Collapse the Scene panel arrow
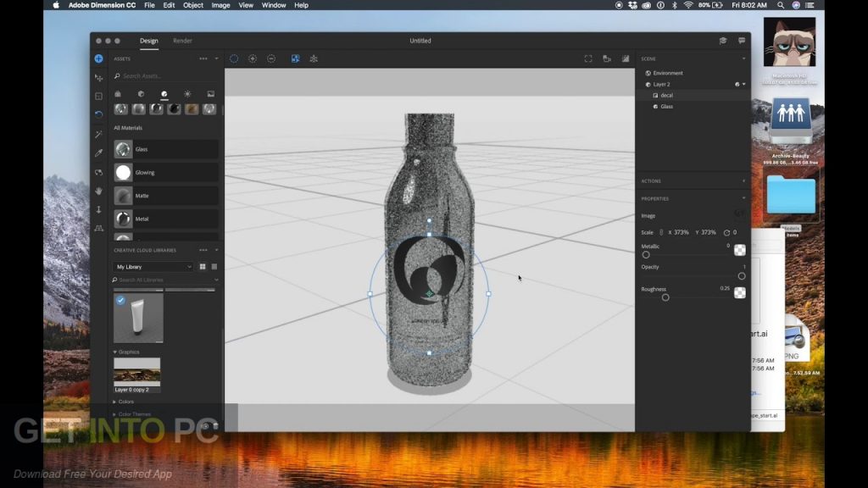The image size is (868, 488). (743, 58)
